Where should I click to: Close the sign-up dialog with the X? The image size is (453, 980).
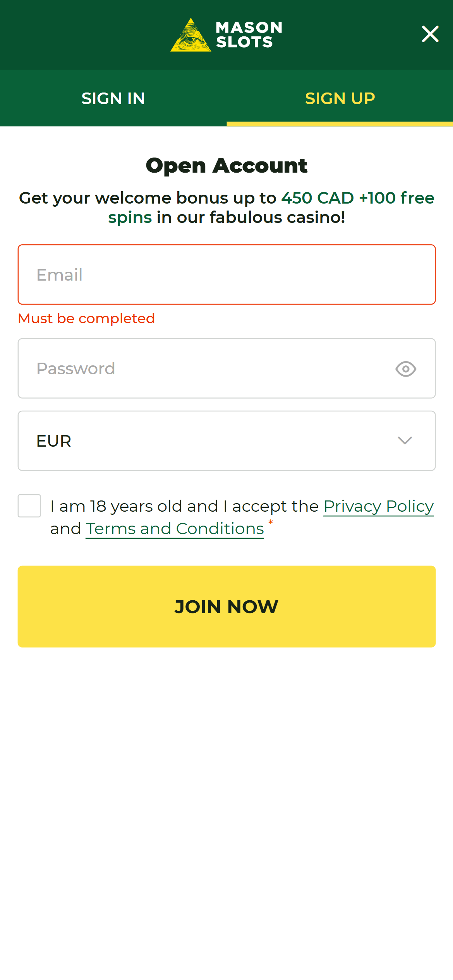tap(430, 34)
